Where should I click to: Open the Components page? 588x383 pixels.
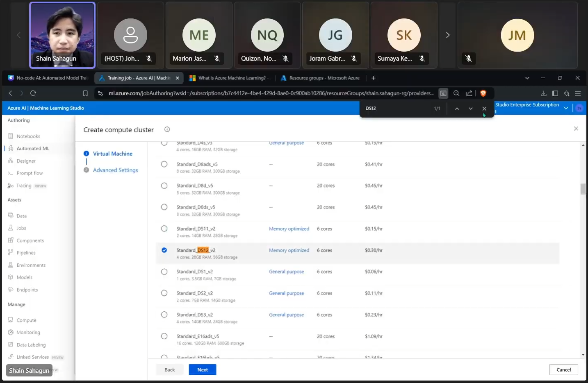tap(30, 240)
